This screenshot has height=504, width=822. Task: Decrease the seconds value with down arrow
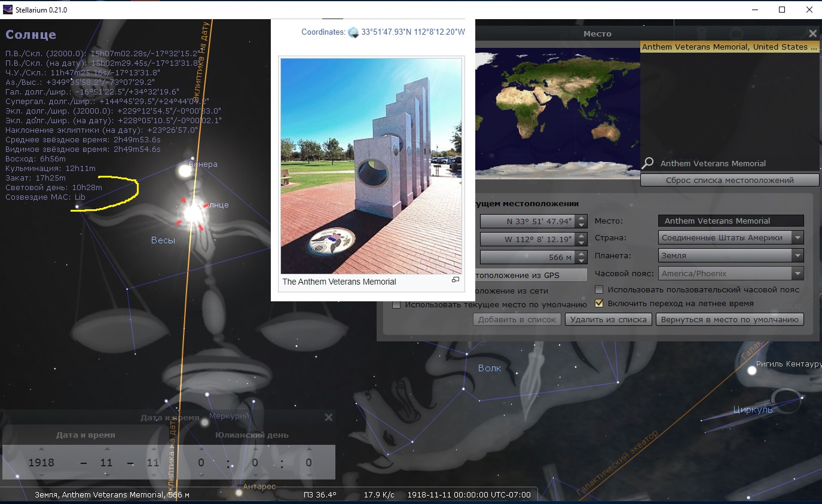308,476
